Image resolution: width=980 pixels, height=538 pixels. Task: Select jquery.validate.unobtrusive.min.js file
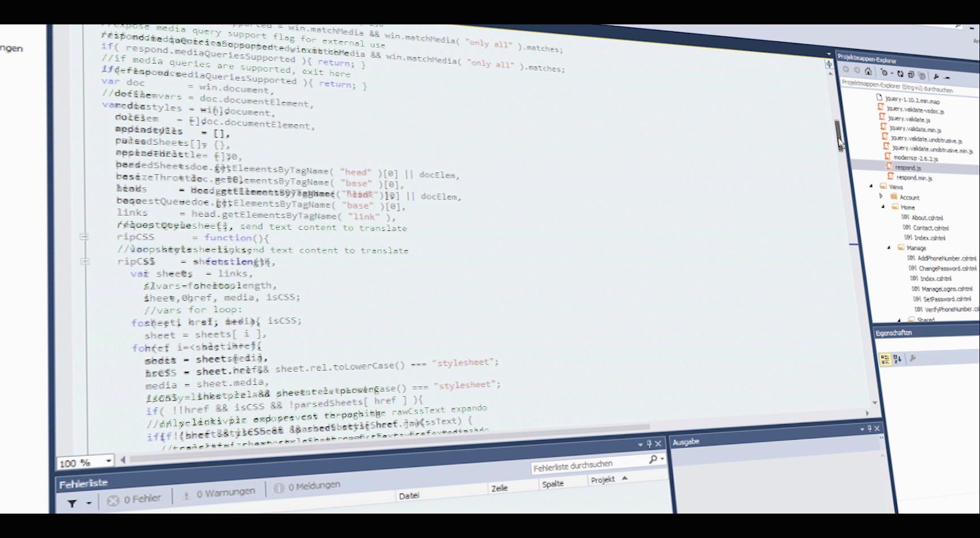(932, 149)
